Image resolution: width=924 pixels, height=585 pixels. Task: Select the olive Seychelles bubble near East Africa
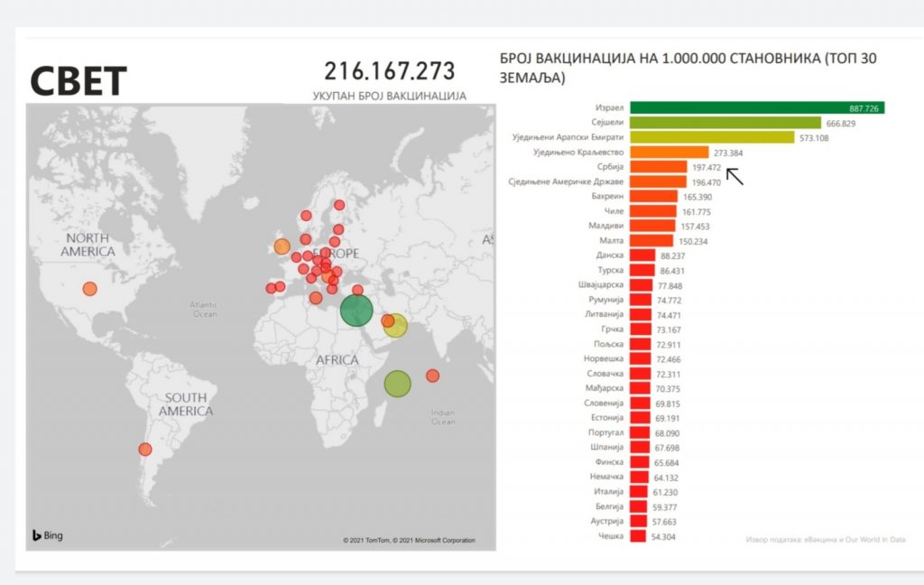coord(397,384)
